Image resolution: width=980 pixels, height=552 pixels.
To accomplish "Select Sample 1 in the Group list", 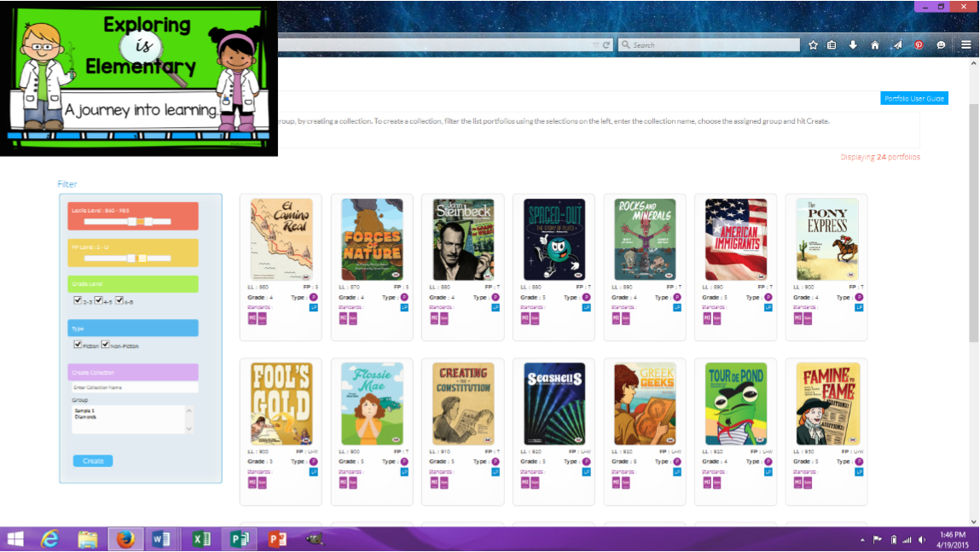I will (x=84, y=411).
